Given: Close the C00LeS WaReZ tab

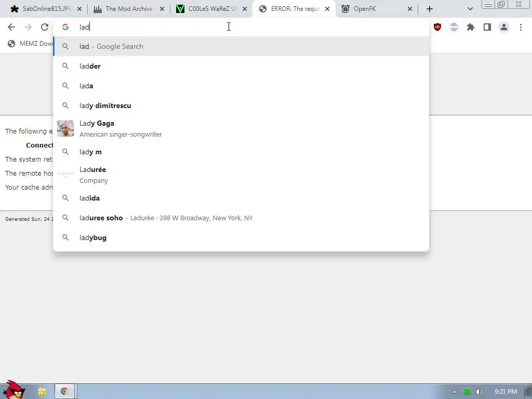Looking at the screenshot, I should click(245, 9).
